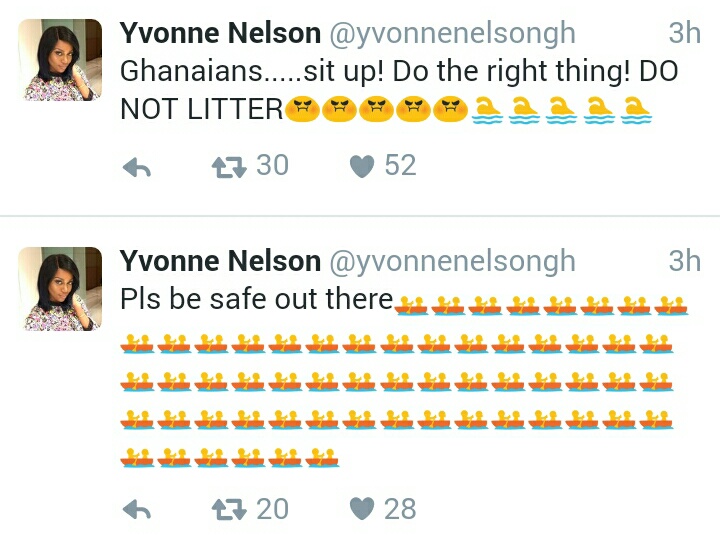This screenshot has width=720, height=549.
Task: Open @yvonnenelsongh handle on 'Pls be safe' tweet
Action: coord(452,261)
